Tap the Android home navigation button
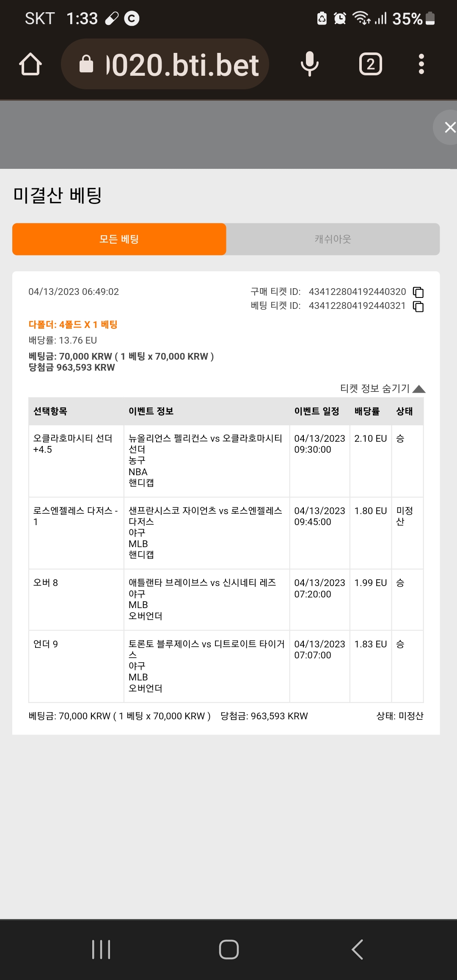Image resolution: width=457 pixels, height=980 pixels. (x=229, y=950)
